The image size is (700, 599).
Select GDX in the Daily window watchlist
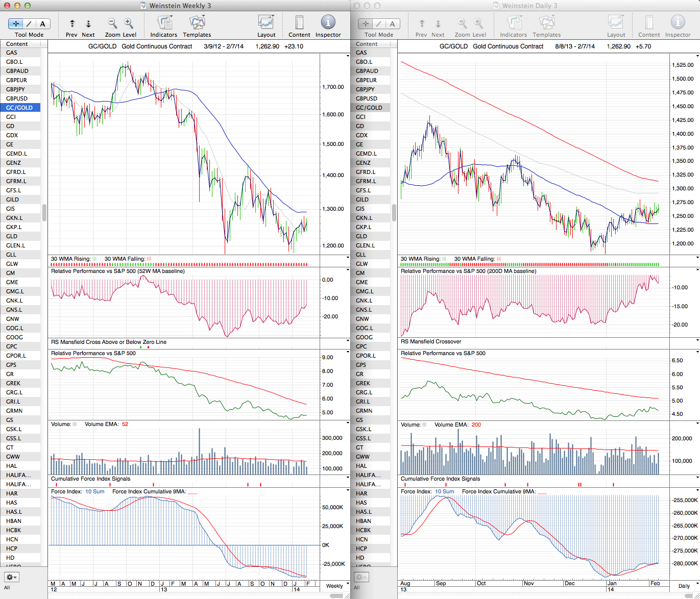click(x=361, y=135)
